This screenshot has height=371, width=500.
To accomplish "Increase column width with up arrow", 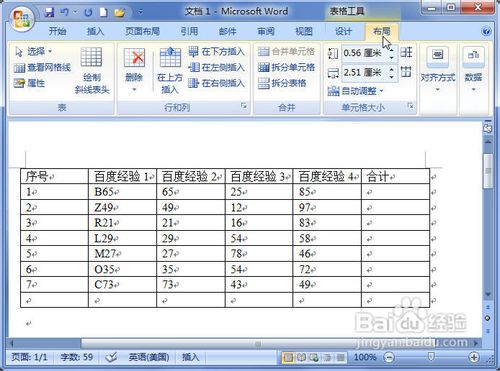I will coord(392,69).
